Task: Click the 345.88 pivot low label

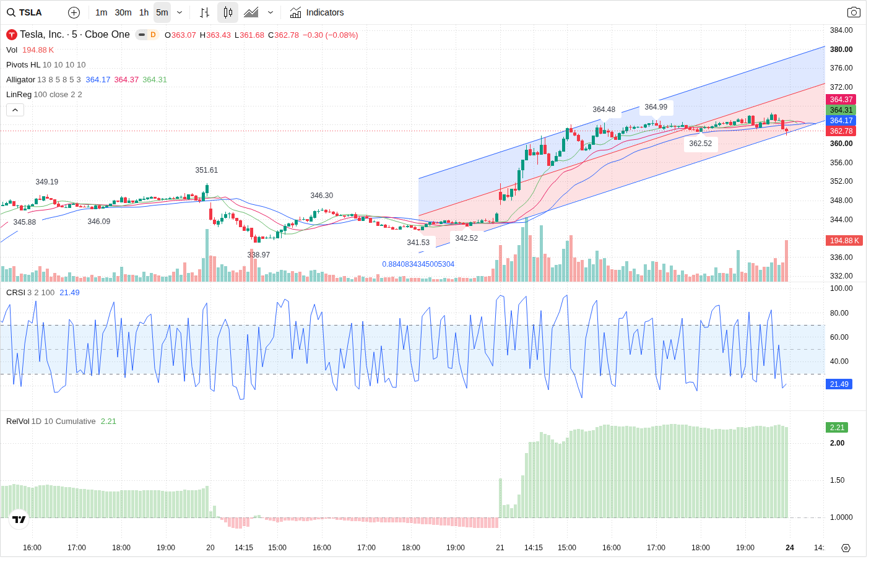Action: [25, 222]
